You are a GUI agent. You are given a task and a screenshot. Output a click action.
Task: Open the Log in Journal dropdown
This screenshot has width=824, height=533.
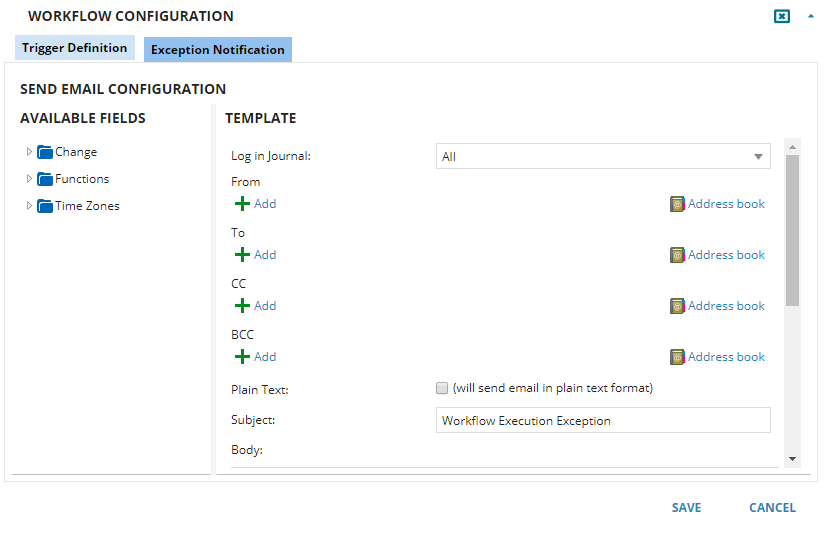603,157
